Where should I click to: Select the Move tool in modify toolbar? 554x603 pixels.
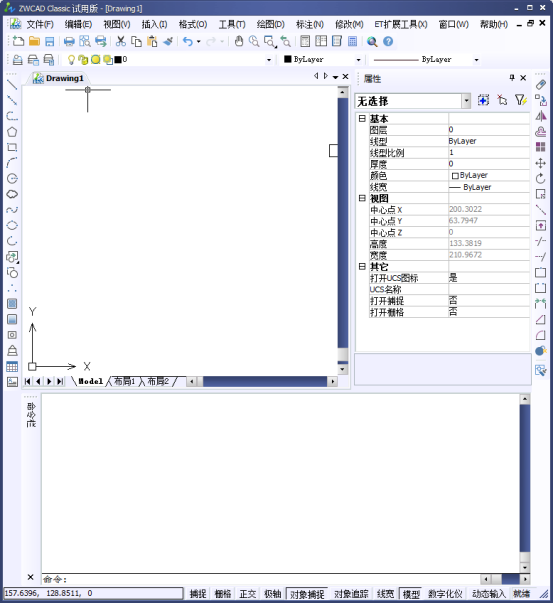click(x=541, y=163)
